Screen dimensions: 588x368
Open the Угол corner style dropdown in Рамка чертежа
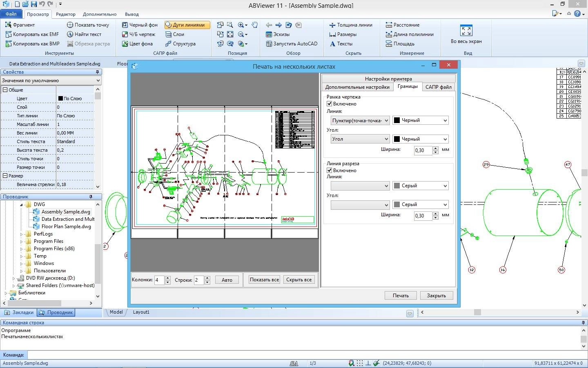[360, 139]
